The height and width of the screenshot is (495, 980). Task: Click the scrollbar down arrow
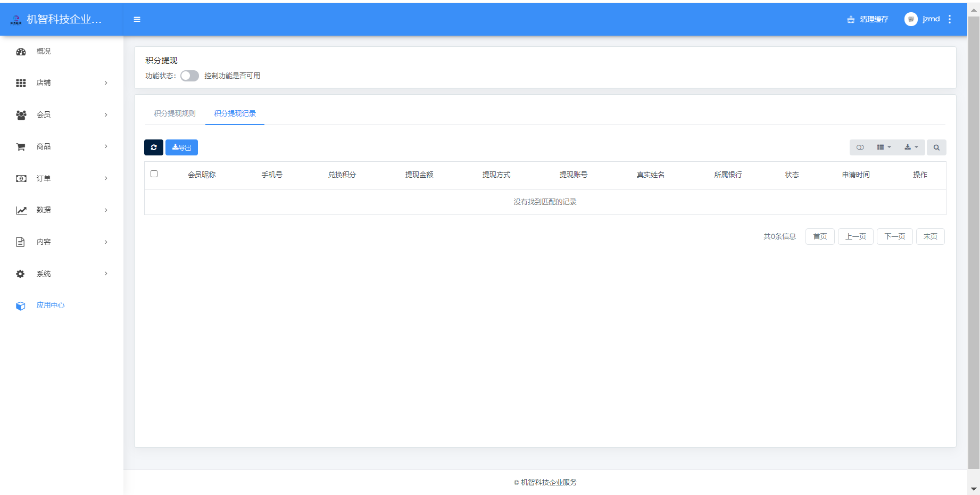pyautogui.click(x=974, y=489)
